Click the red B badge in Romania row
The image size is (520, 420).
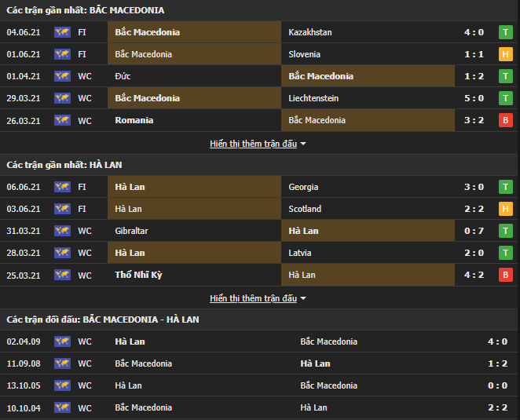click(505, 120)
